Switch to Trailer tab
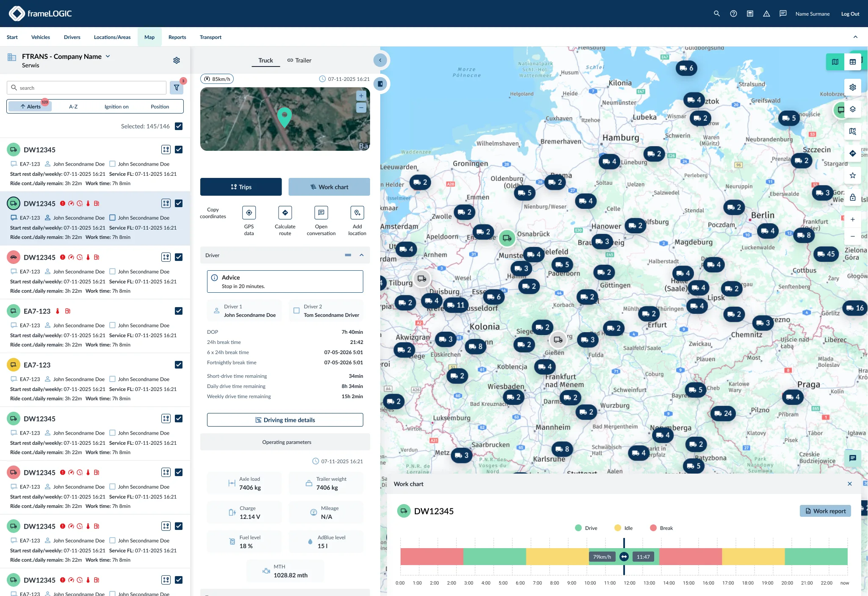868x596 pixels. coord(299,60)
